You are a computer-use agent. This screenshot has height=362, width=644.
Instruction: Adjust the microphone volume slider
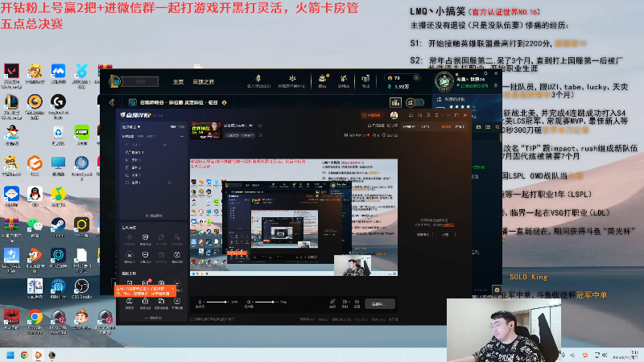point(217,302)
